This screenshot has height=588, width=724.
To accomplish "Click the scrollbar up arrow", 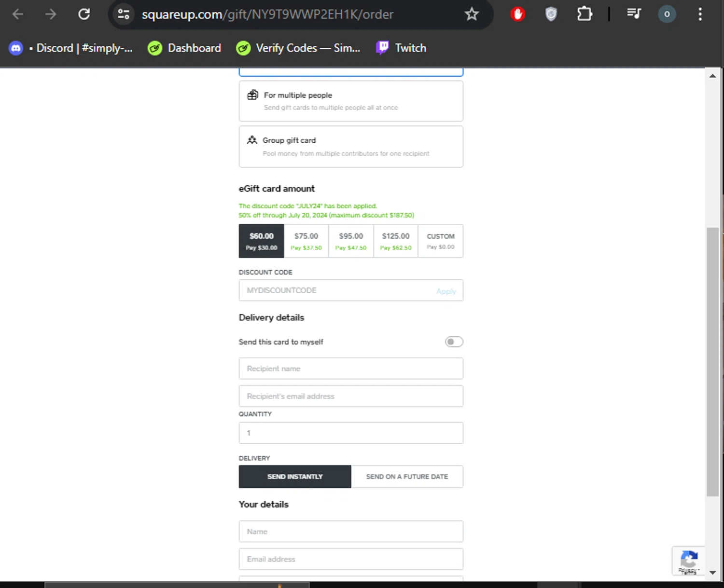I will tap(712, 76).
